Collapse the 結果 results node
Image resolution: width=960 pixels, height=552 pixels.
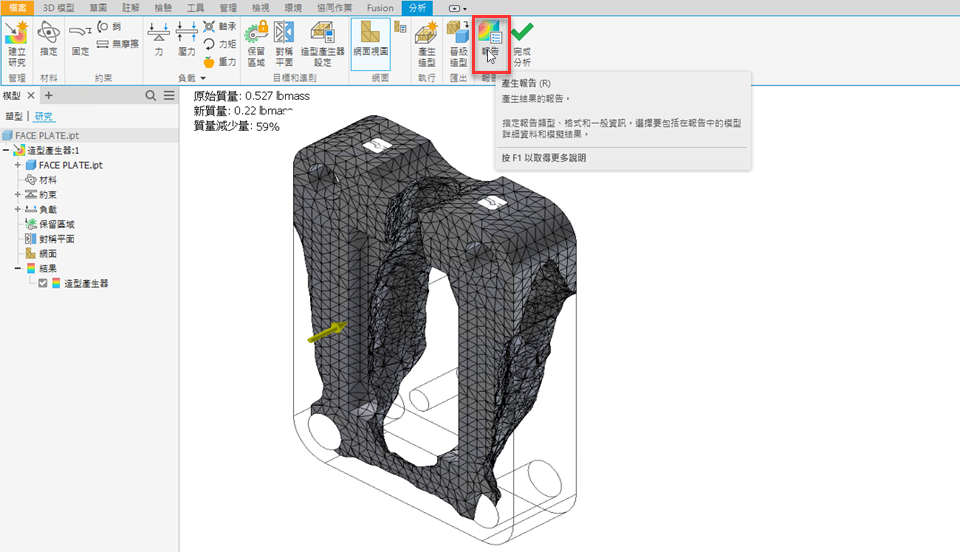click(x=18, y=268)
